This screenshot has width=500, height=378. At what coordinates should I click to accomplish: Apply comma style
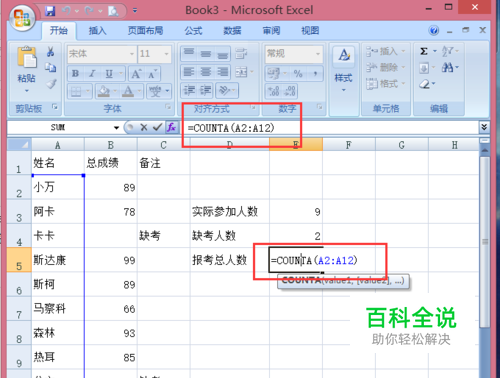pyautogui.click(x=315, y=74)
